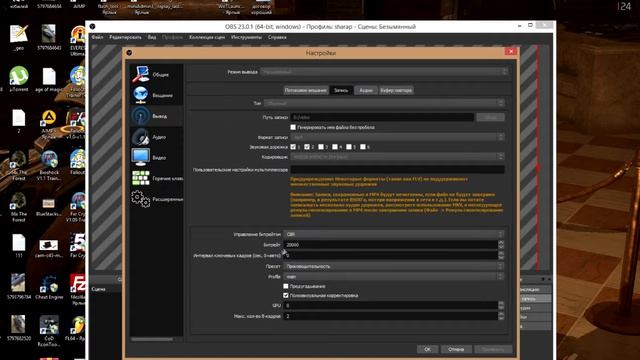This screenshot has width=640, height=360.
Task: Expand the Encoder (Кодировщик) dropdown
Action: click(397, 157)
